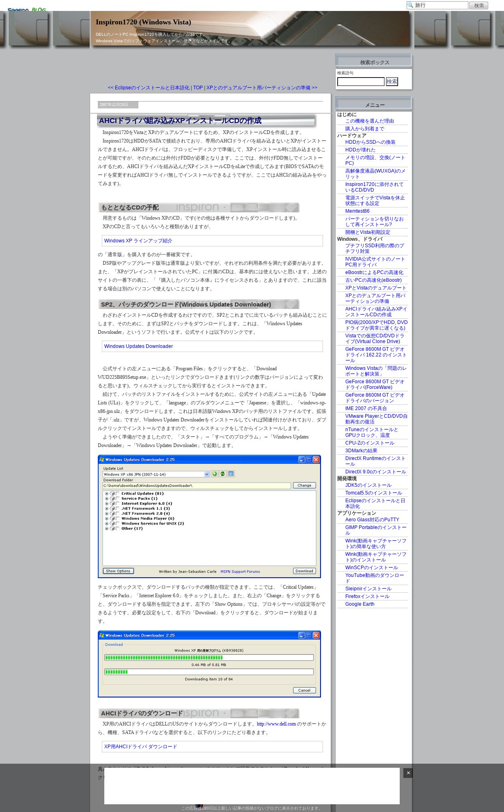Image resolution: width=504 pixels, height=812 pixels.
Task: Check the Critical Updates (81) checkbox
Action: pyautogui.click(x=118, y=494)
